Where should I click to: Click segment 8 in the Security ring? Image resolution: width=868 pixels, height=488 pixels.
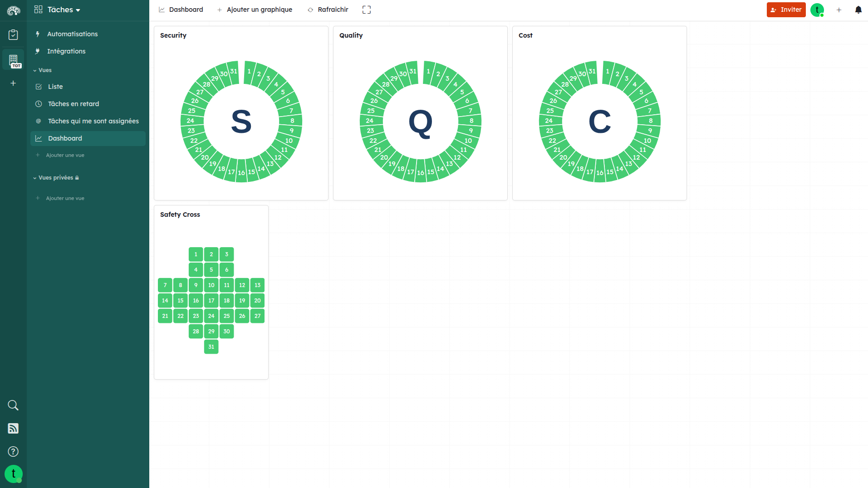click(x=292, y=121)
